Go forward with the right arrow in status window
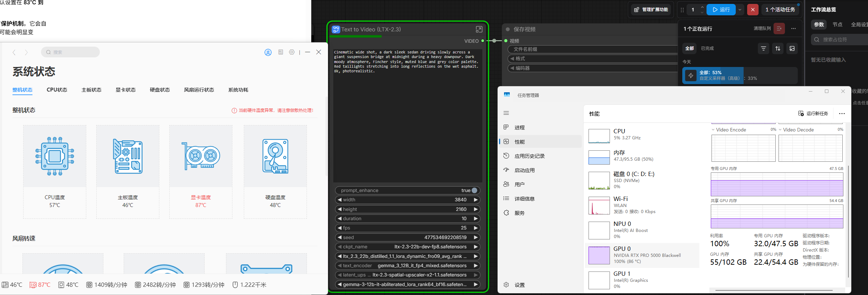Viewport: 868px width, 295px height. 26,52
